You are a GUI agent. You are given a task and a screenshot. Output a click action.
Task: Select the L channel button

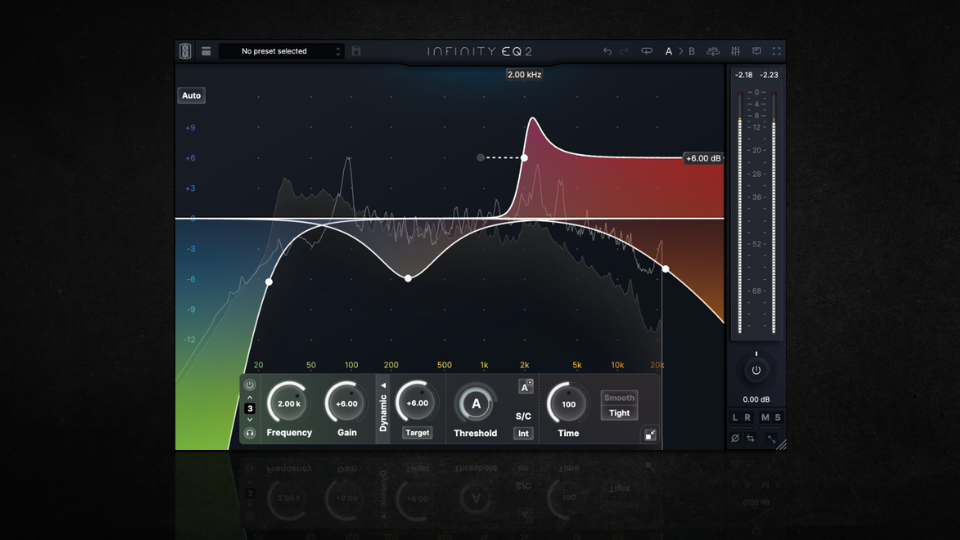click(x=735, y=418)
